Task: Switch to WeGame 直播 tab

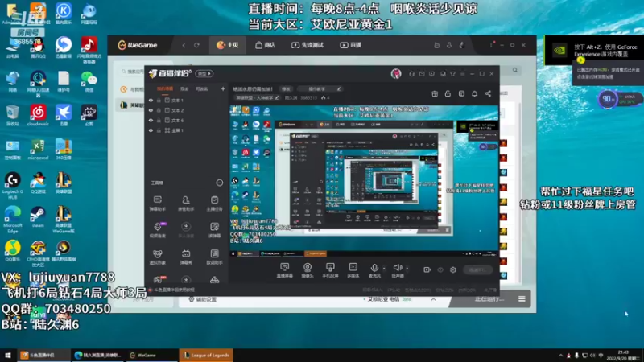Action: (x=350, y=45)
